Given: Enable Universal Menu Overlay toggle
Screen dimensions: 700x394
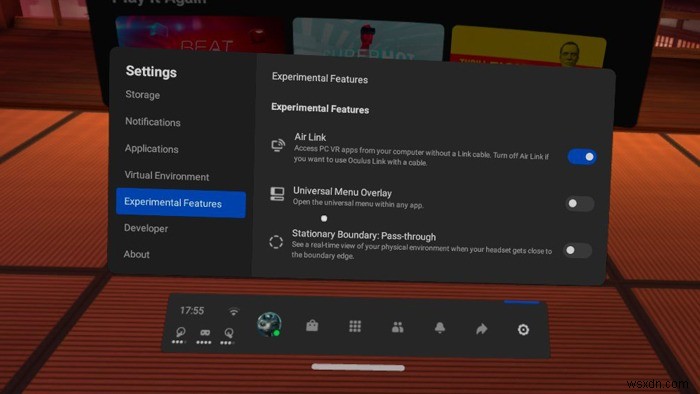Looking at the screenshot, I should pos(579,203).
